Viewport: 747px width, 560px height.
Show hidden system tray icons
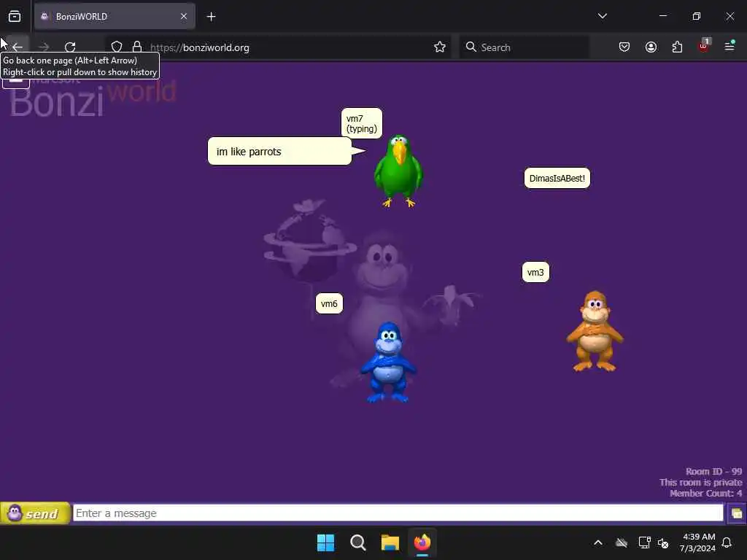click(x=598, y=542)
